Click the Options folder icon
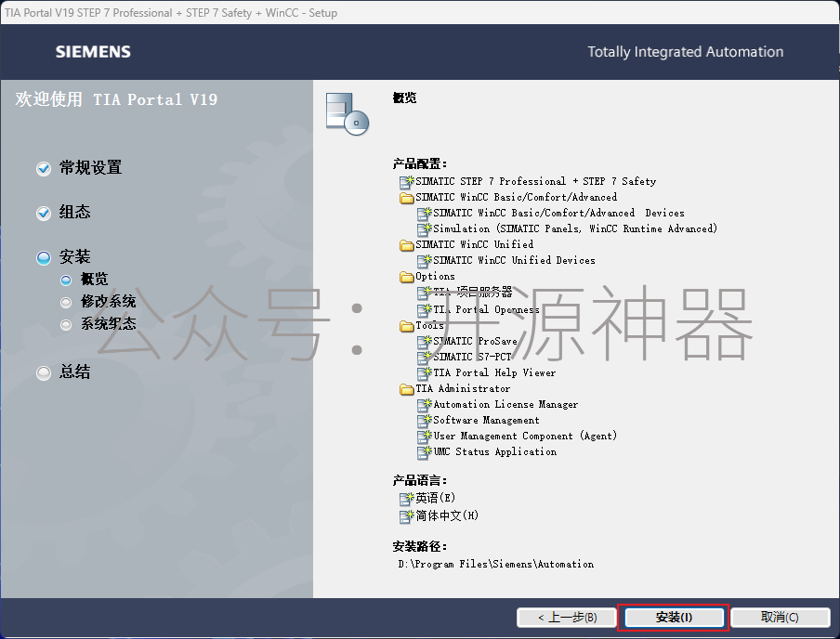The image size is (840, 639). coord(407,277)
